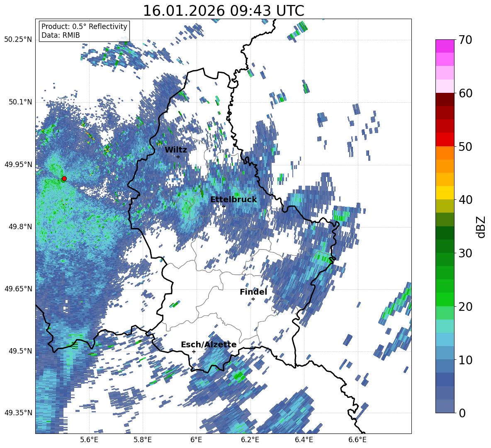This screenshot has height=448, width=491.
Task: Click the 5.8°E longitude label
Action: (x=143, y=440)
